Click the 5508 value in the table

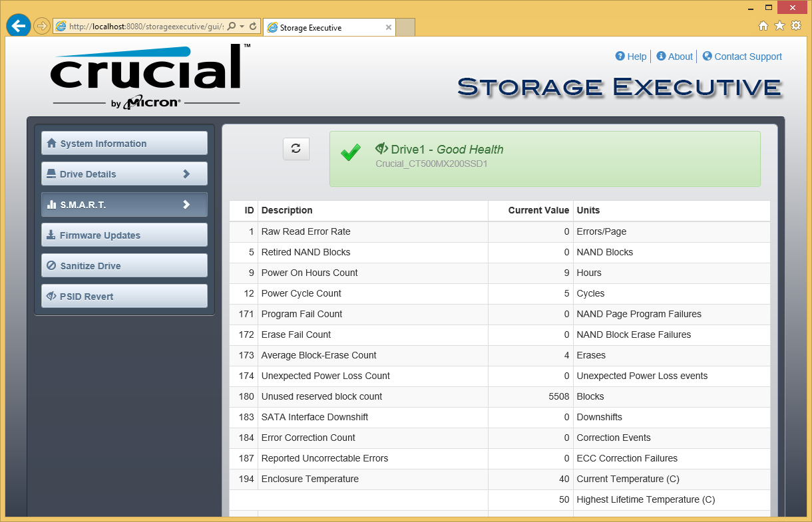coord(558,396)
